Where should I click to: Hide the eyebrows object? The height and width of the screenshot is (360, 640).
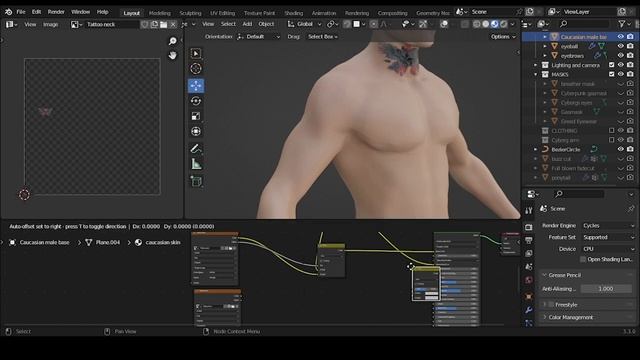pos(621,56)
